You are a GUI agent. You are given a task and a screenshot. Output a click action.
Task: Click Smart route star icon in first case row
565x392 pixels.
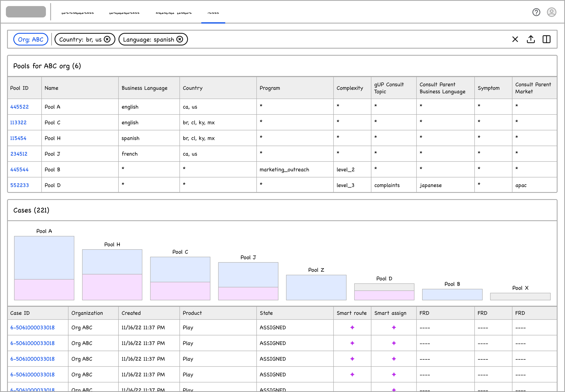[x=352, y=327]
